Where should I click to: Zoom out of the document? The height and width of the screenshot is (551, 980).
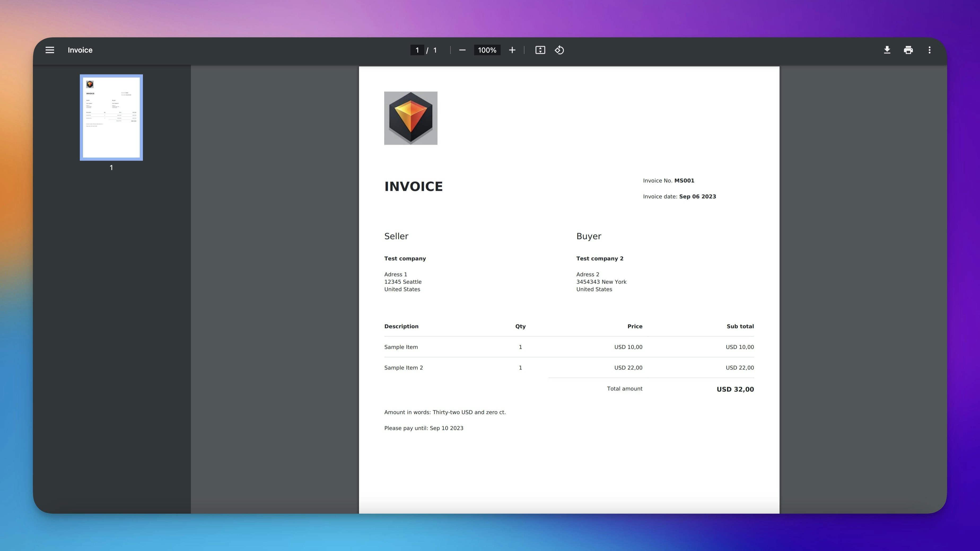[x=462, y=50]
